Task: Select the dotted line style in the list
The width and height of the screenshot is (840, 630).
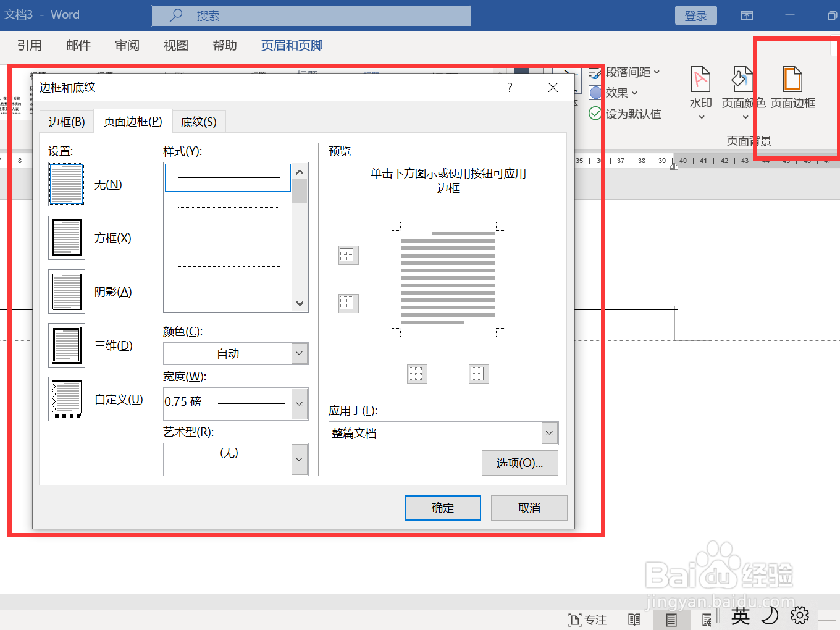Action: tap(229, 207)
